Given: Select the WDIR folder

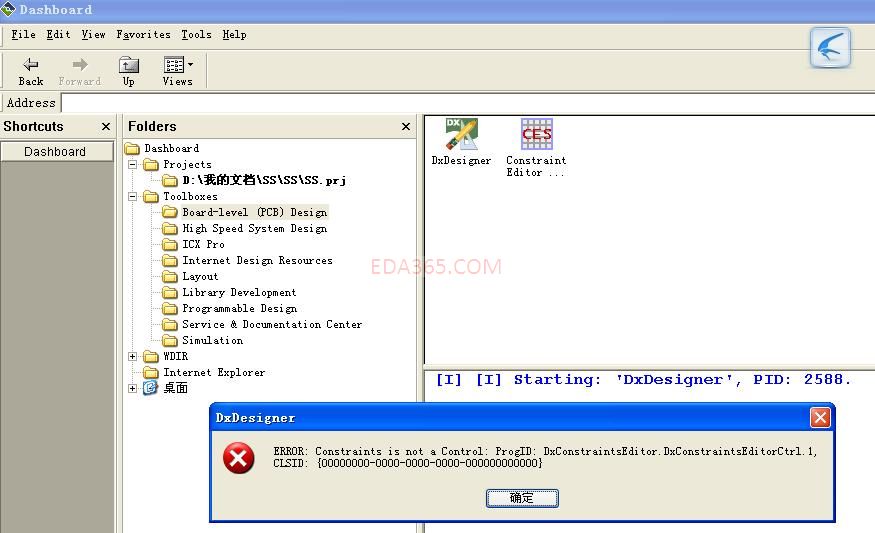Looking at the screenshot, I should [x=175, y=356].
